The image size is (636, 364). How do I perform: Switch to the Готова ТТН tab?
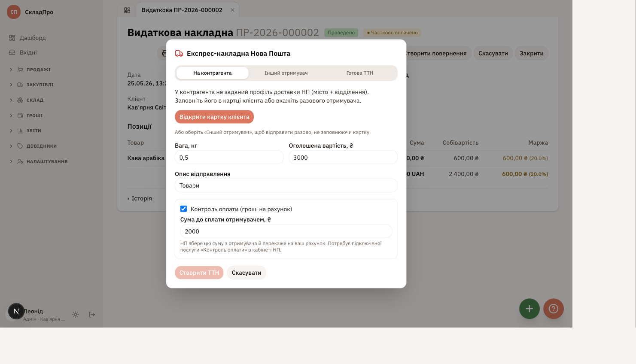360,73
